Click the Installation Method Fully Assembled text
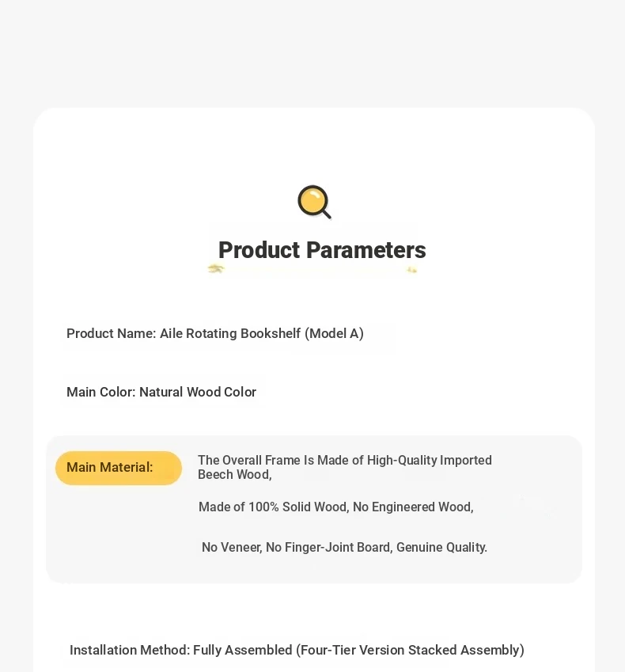The image size is (625, 672). click(x=297, y=650)
